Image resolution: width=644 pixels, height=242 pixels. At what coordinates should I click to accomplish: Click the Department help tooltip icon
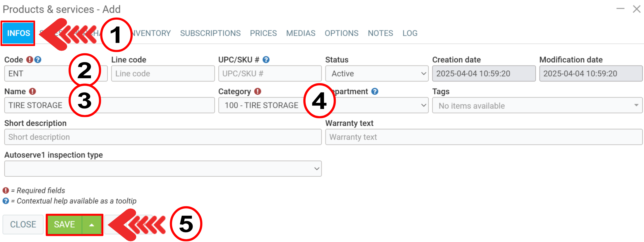[375, 91]
